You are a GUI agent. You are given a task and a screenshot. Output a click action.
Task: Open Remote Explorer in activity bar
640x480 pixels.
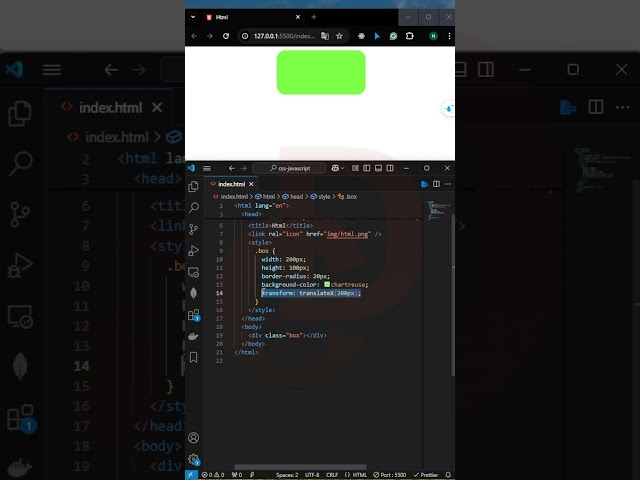[193, 272]
